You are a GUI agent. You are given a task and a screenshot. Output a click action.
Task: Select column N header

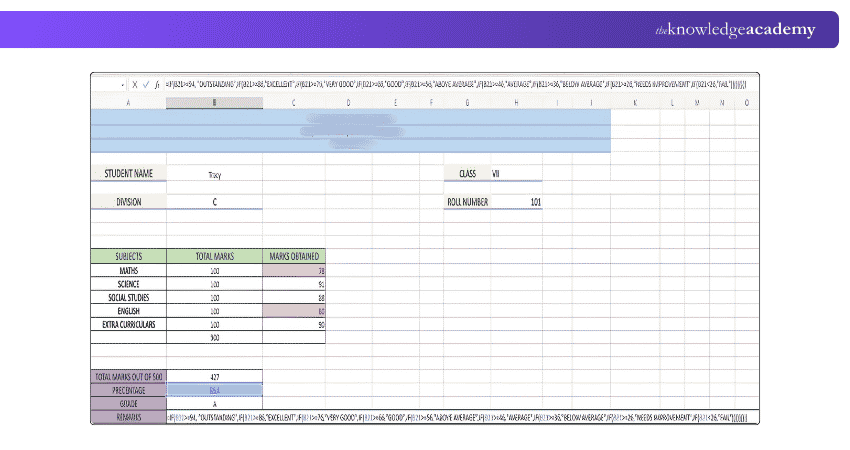tap(722, 102)
